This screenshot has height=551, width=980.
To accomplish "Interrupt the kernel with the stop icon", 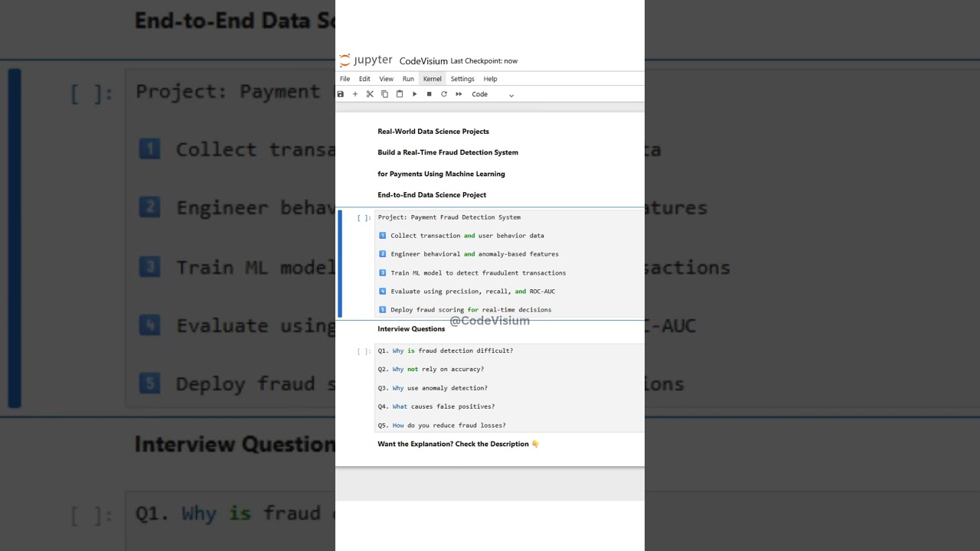I will click(429, 94).
